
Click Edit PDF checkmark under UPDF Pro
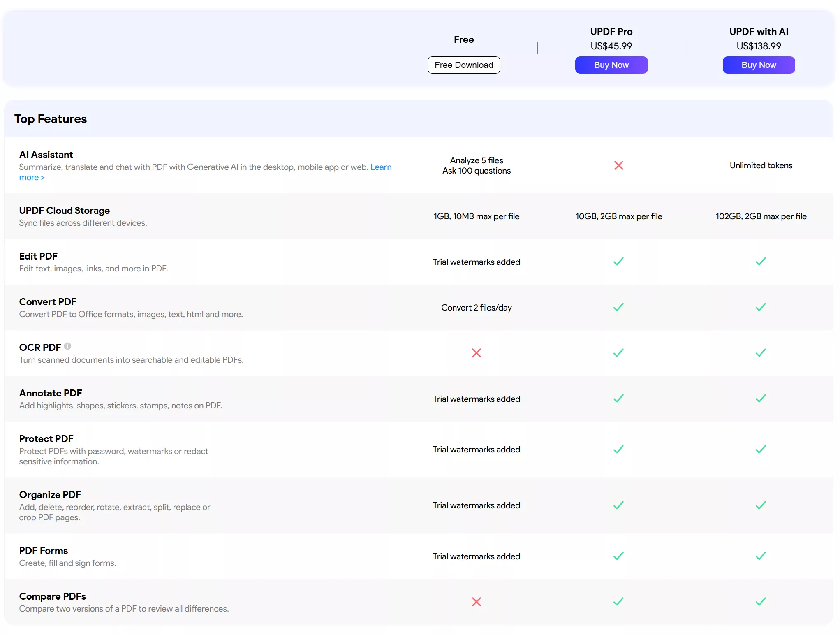(x=618, y=262)
